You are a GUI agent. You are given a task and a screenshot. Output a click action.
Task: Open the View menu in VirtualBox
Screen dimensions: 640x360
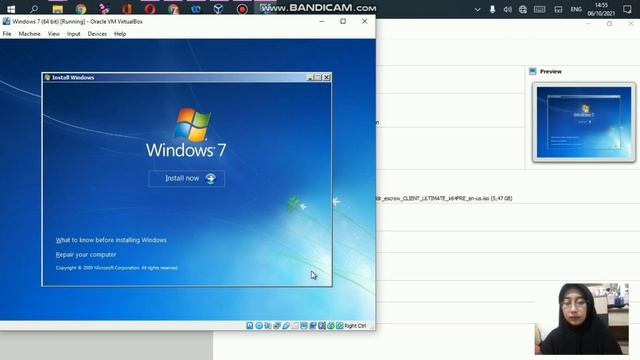click(53, 34)
